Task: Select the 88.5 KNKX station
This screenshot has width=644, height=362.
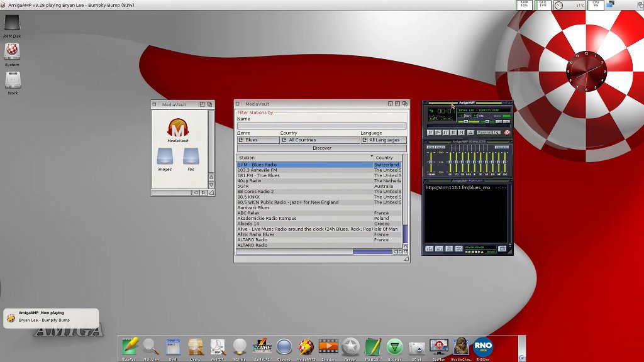Action: pos(319,197)
